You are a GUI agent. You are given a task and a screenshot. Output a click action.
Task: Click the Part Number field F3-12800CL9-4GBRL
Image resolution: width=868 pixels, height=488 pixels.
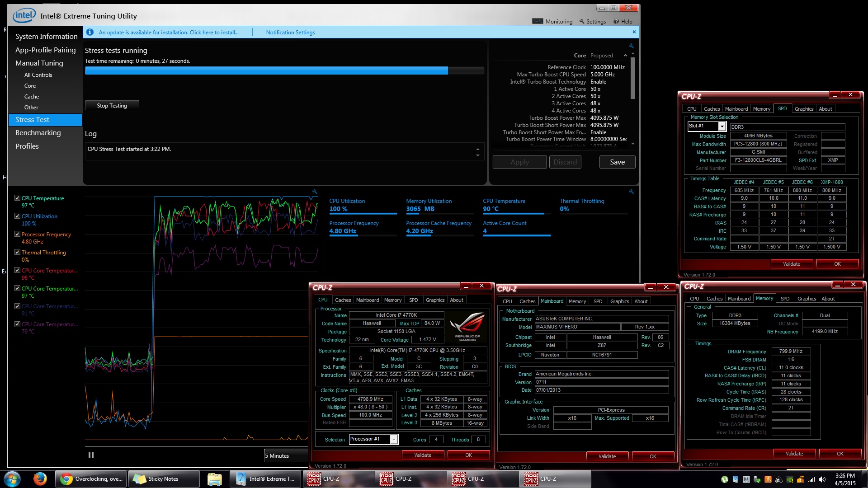click(758, 160)
